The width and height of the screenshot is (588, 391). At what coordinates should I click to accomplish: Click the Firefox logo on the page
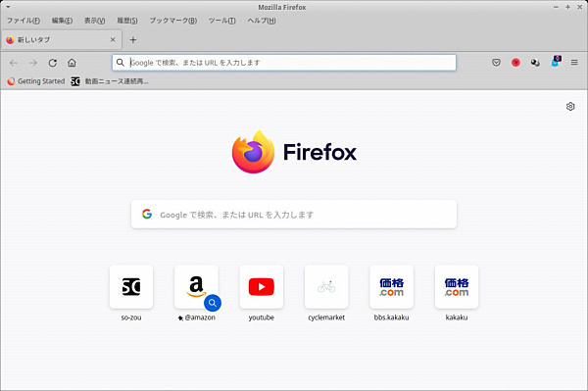253,152
